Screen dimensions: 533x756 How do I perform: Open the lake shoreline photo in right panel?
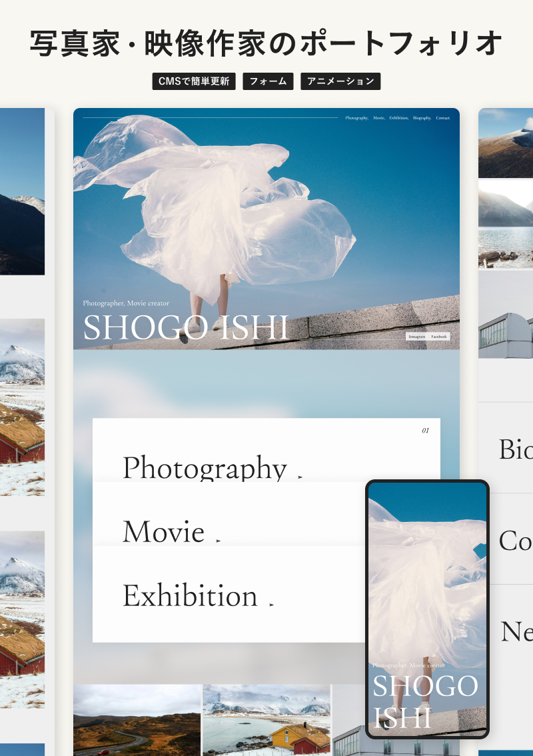pos(506,224)
